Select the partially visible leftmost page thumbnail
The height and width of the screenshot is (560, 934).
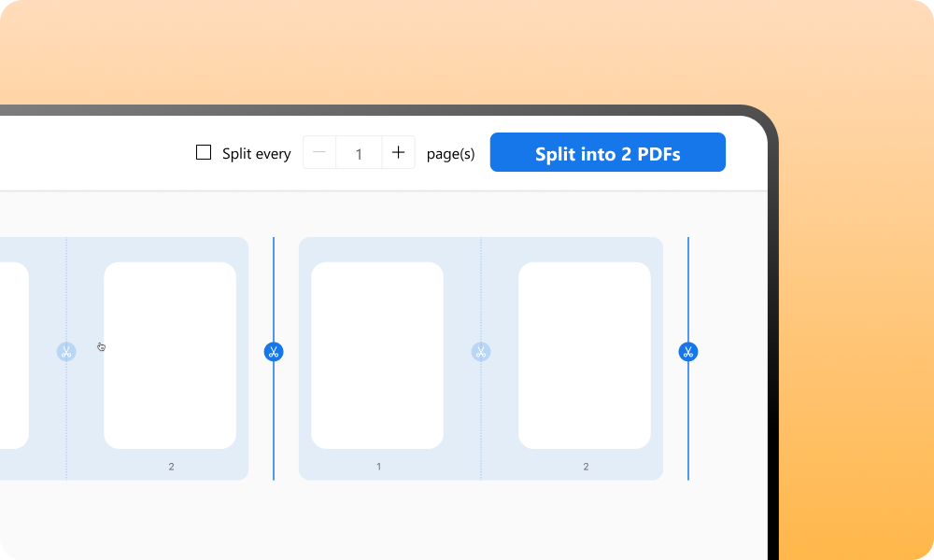pos(13,355)
